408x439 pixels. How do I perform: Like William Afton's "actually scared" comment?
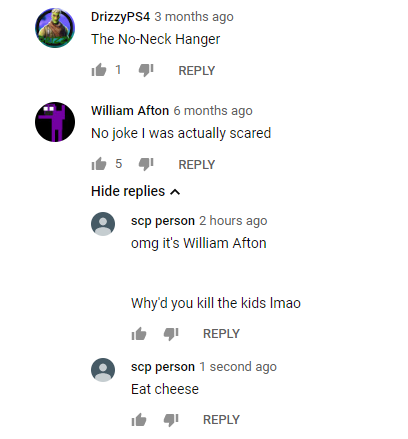(99, 164)
